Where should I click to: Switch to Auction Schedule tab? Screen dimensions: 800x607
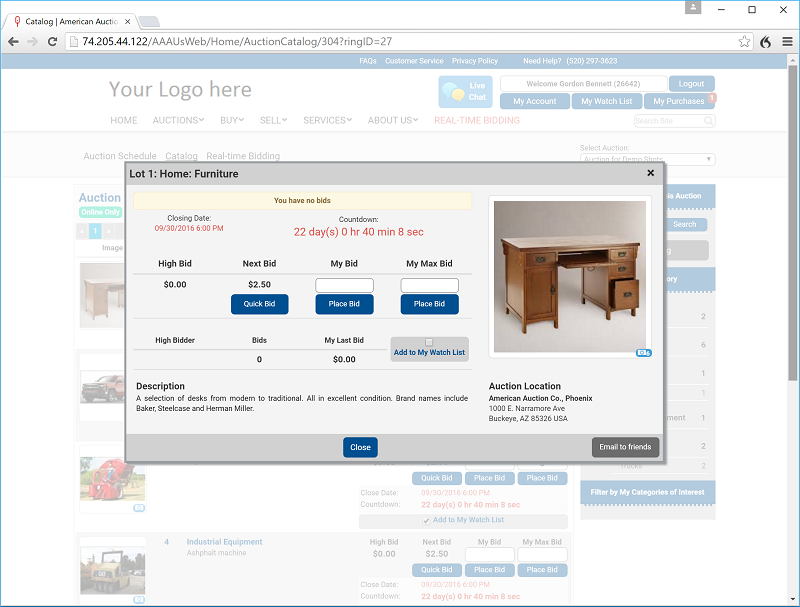(x=120, y=156)
